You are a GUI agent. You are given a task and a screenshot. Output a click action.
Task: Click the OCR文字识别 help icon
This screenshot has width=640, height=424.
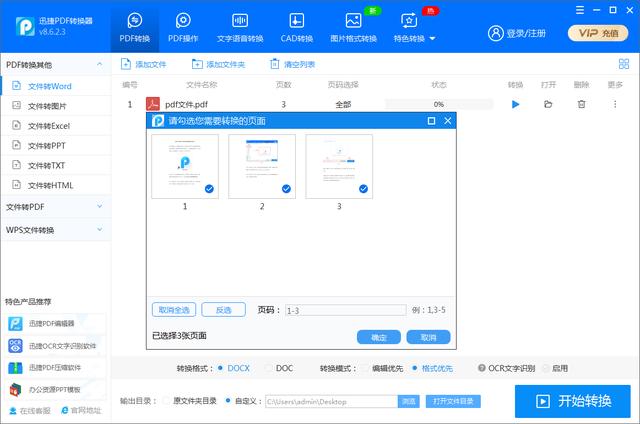click(482, 368)
